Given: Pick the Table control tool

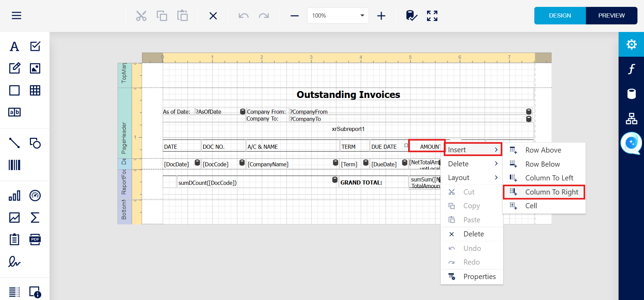Looking at the screenshot, I should [35, 90].
